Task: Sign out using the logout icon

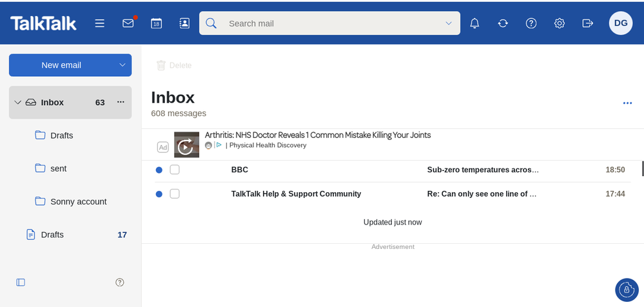Action: (587, 23)
